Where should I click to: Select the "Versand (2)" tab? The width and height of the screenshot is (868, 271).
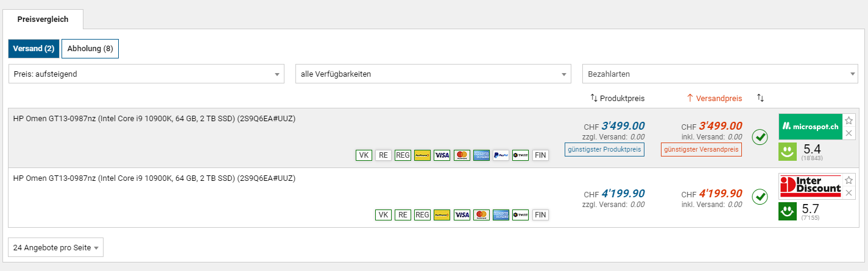(34, 49)
